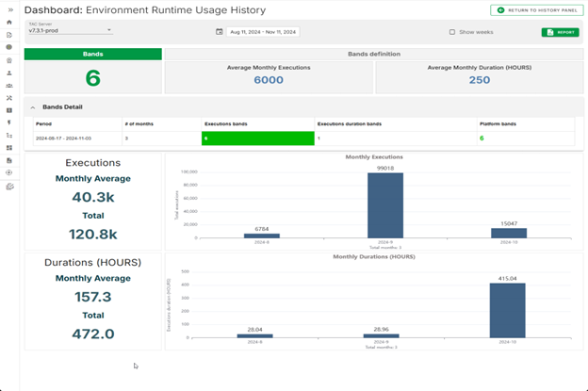Expand the sidebar with double chevron icon
The width and height of the screenshot is (588, 391).
coord(9,9)
